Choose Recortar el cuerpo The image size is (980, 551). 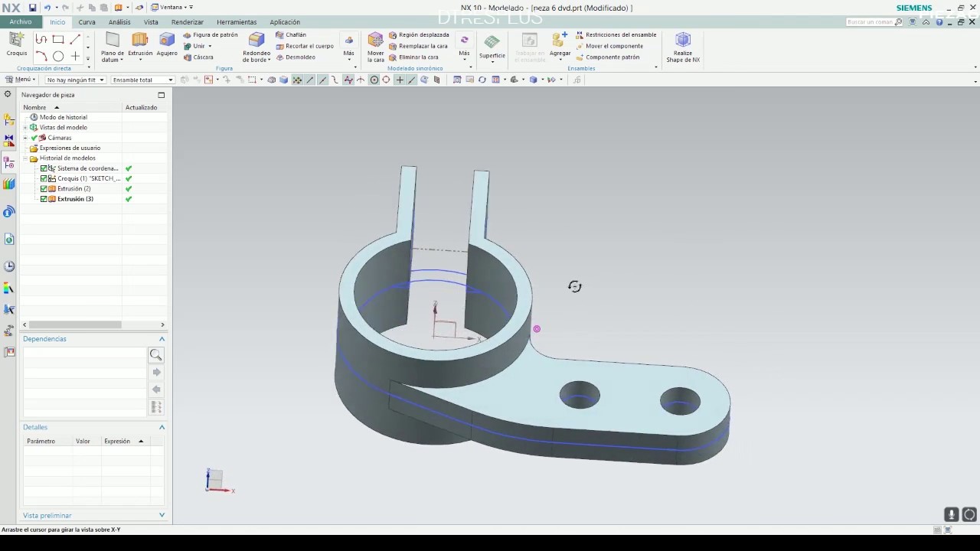[305, 46]
